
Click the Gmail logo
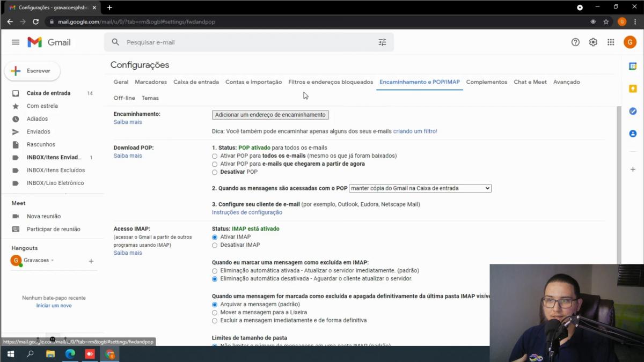pos(49,42)
